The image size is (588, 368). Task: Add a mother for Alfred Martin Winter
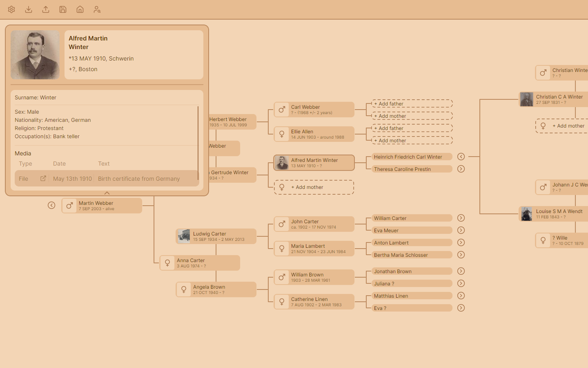tap(314, 187)
